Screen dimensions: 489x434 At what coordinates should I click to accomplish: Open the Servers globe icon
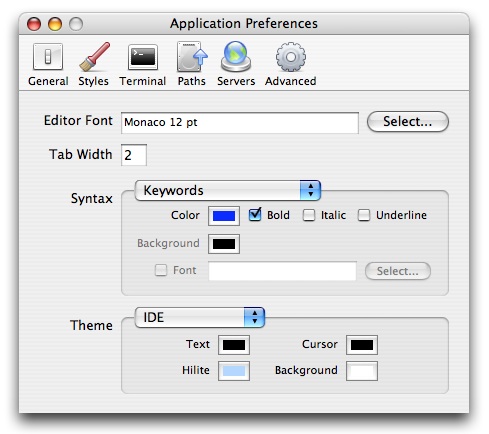point(236,57)
